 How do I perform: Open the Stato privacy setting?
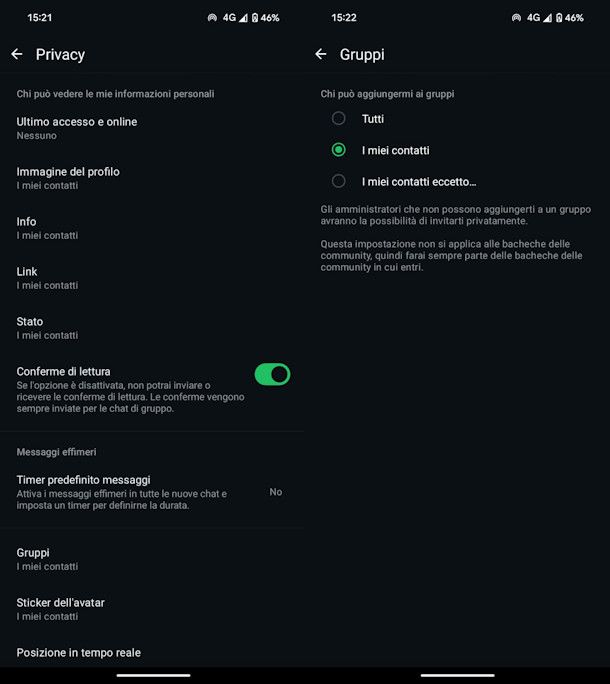tap(47, 328)
